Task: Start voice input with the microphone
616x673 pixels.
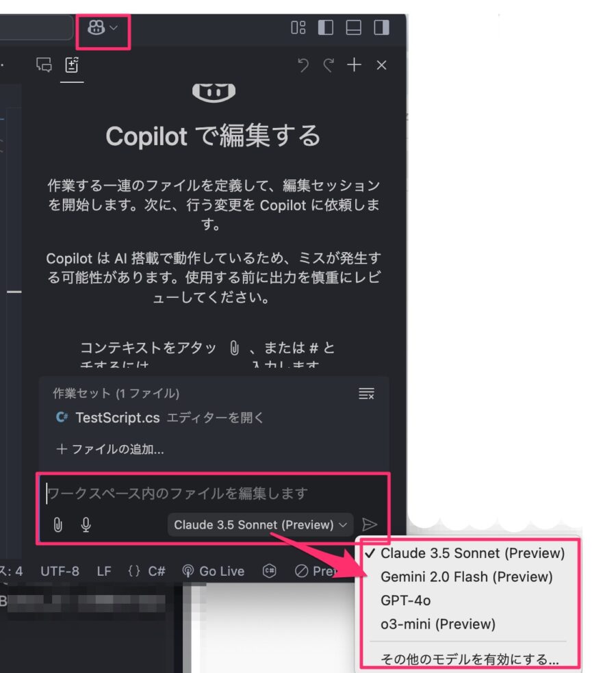Action: tap(86, 524)
